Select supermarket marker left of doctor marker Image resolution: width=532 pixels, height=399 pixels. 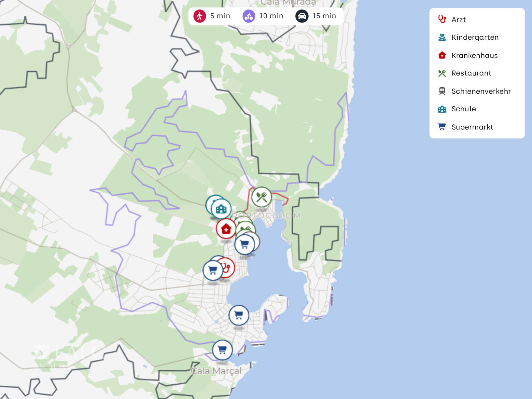[x=213, y=270]
